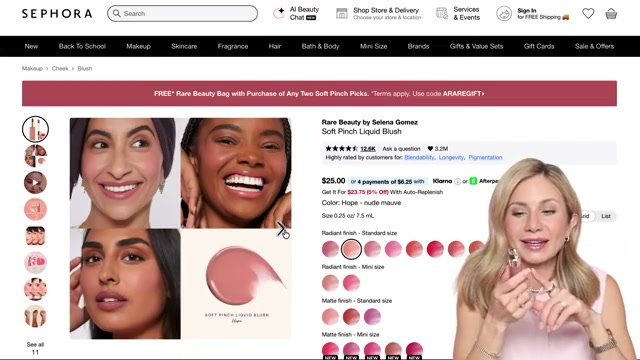640x360 pixels.
Task: Click the heart icon next to 3.2M
Action: (430, 149)
